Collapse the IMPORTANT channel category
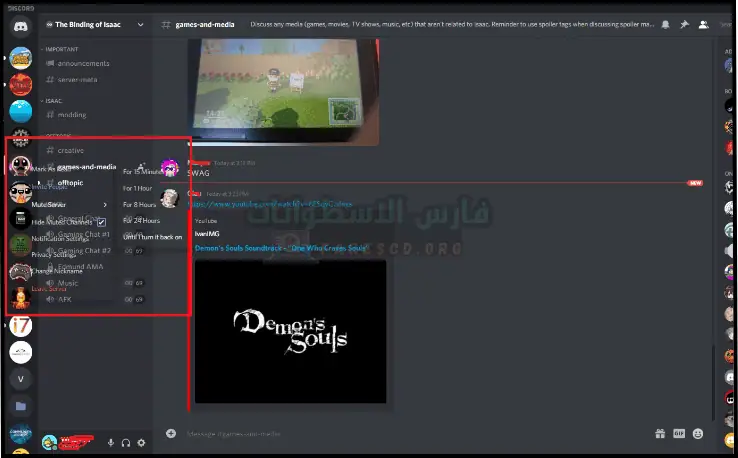 62,48
